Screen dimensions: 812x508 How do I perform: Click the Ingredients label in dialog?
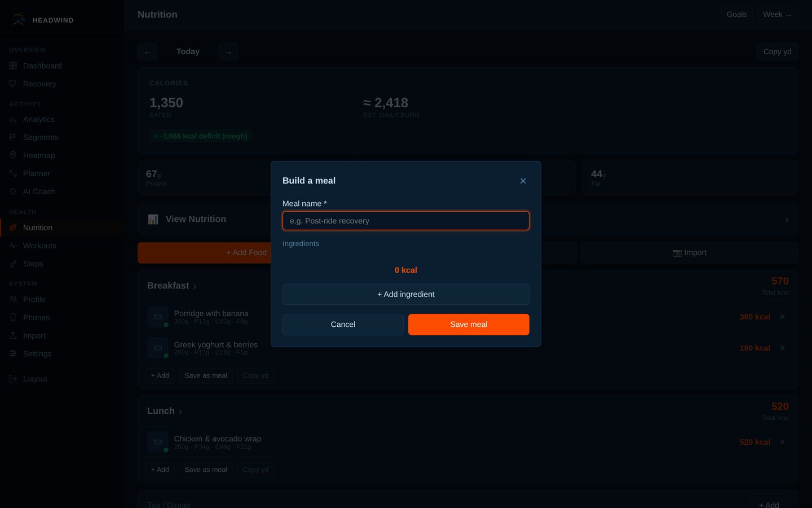tap(301, 244)
